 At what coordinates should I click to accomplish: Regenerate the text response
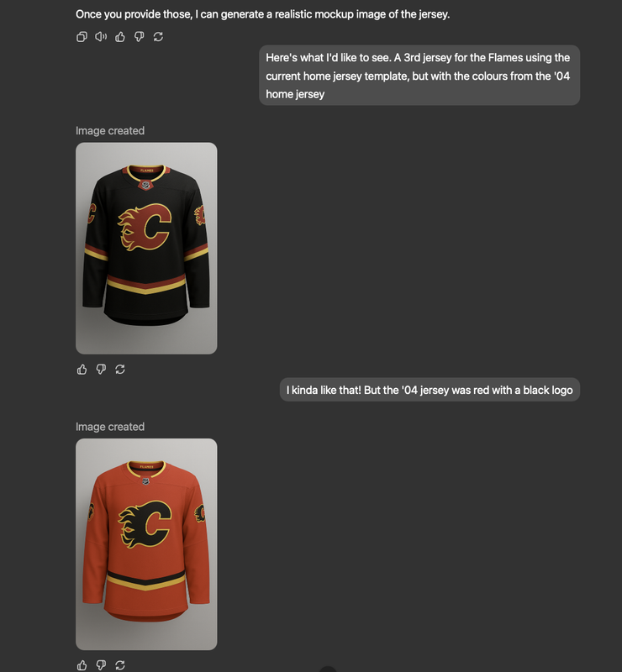coord(158,37)
